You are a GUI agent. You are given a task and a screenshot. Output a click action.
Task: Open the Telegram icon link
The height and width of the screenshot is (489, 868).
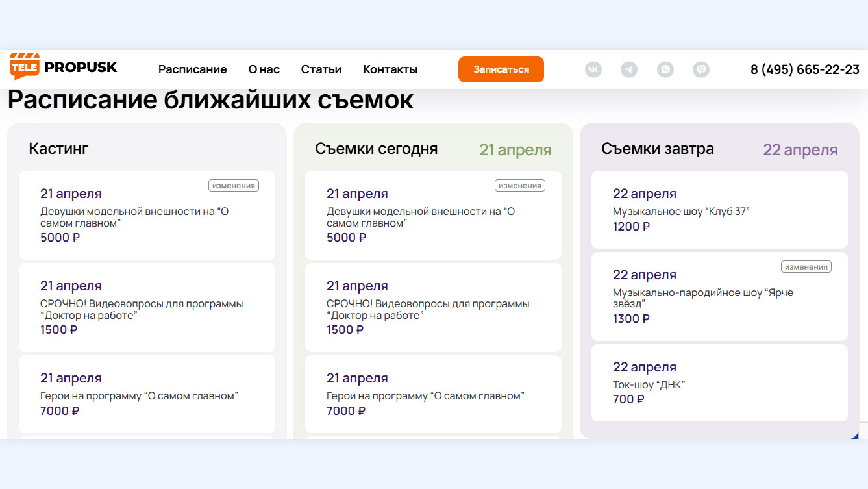629,69
